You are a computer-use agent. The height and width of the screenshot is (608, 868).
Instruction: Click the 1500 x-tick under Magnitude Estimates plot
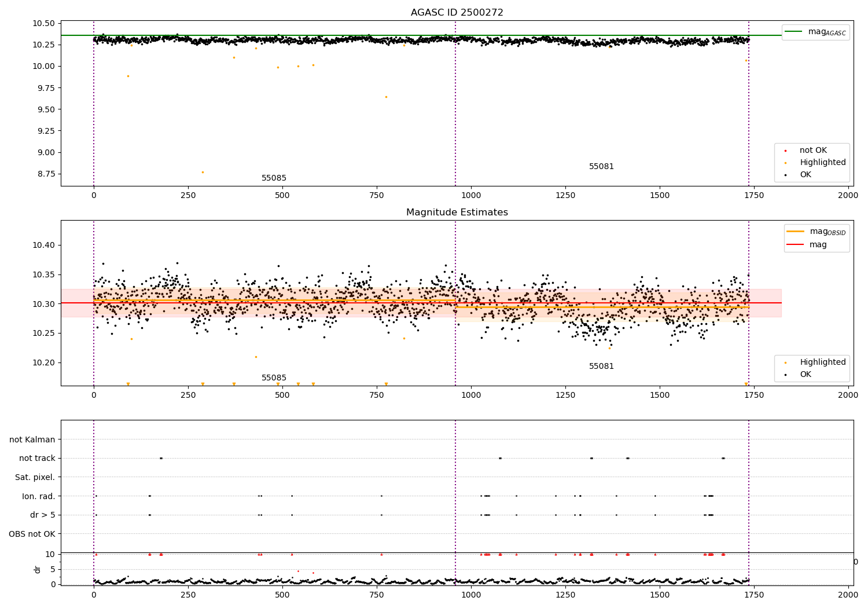(x=660, y=395)
